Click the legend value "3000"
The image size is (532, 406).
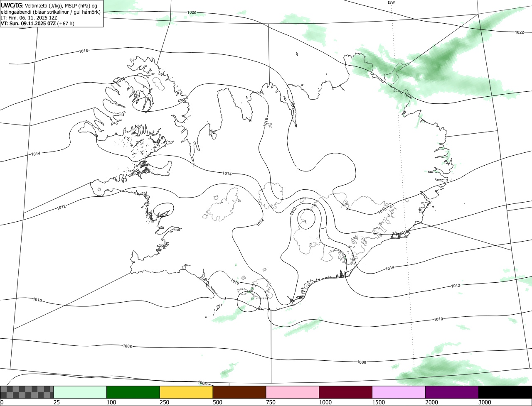[x=485, y=402]
